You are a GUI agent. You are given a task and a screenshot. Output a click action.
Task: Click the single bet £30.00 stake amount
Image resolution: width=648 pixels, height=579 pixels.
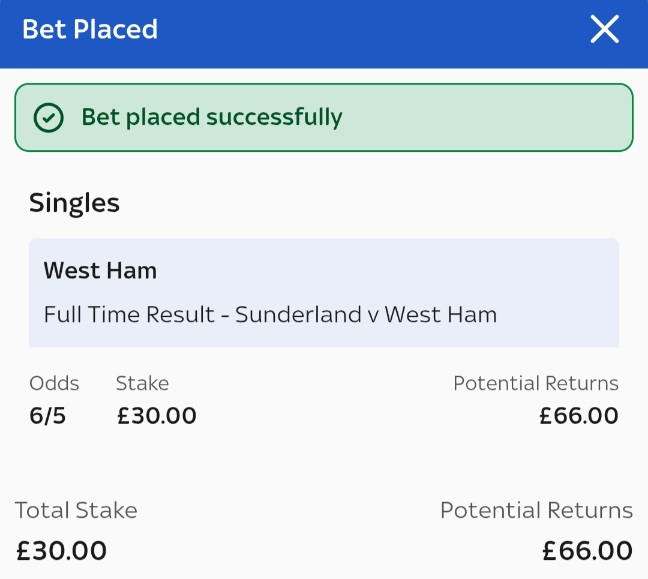click(156, 416)
